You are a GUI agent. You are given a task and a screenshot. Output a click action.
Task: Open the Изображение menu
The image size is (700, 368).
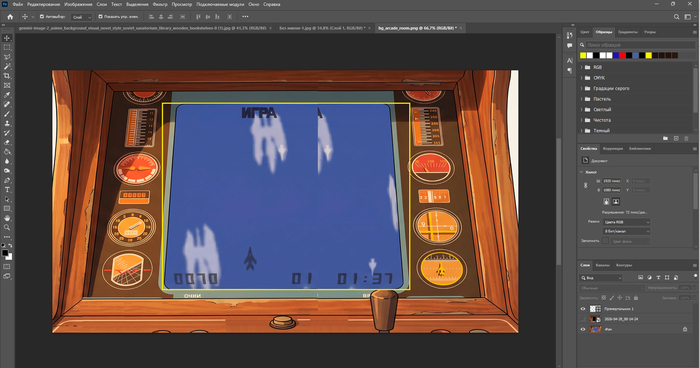click(78, 4)
